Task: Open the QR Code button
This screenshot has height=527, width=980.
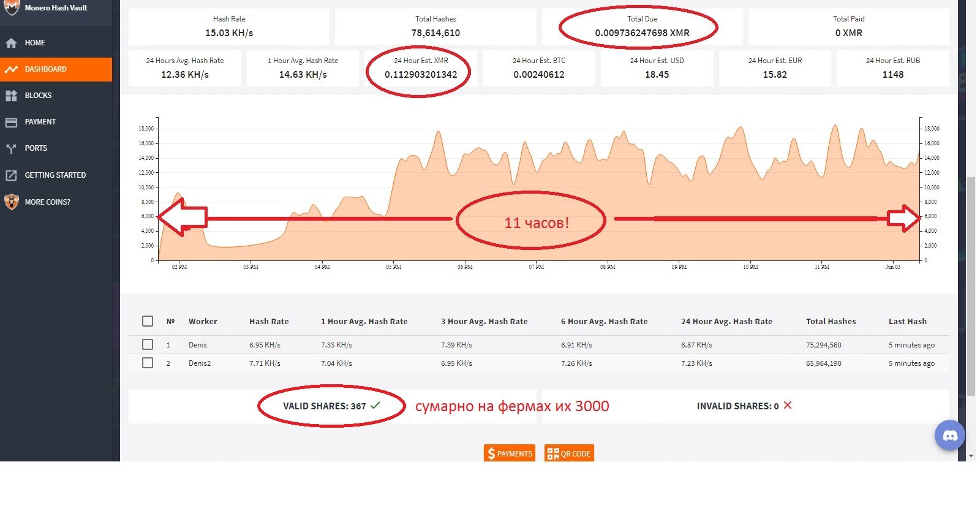Action: point(569,453)
